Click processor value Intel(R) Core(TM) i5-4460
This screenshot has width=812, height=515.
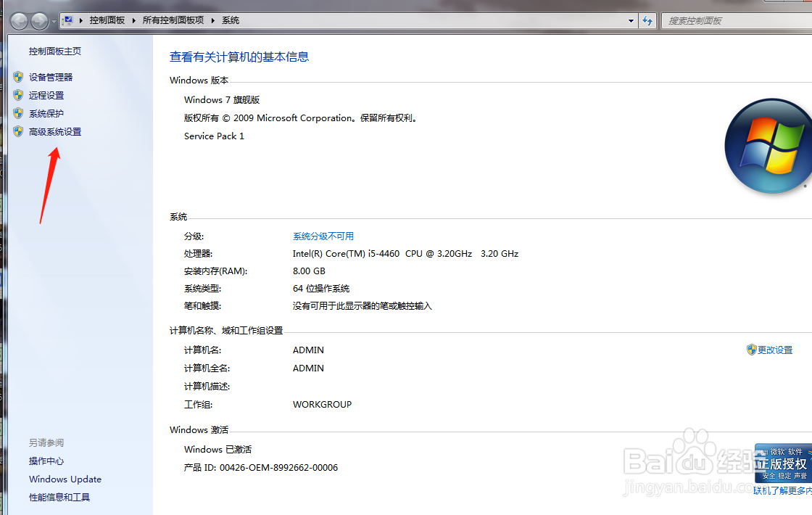pyautogui.click(x=405, y=254)
